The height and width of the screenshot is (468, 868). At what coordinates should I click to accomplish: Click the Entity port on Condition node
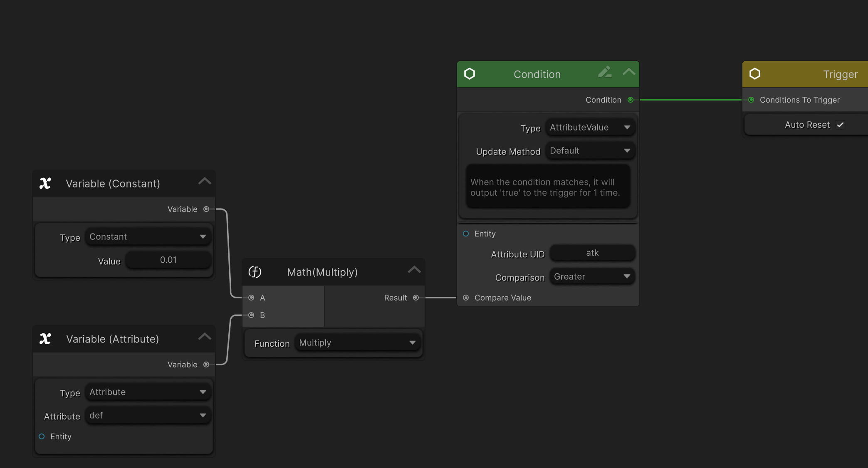point(466,234)
